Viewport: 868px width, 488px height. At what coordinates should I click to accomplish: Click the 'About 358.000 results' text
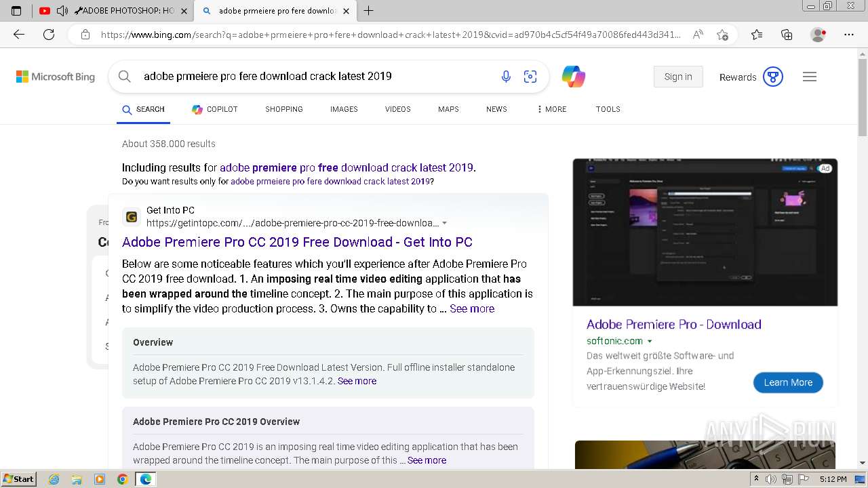[x=169, y=144]
